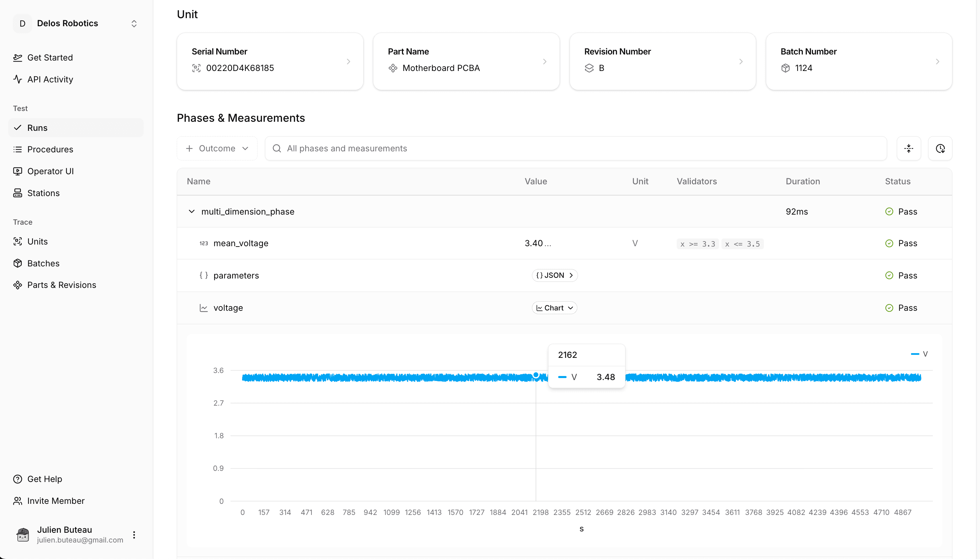Click the Invite Member link
The height and width of the screenshot is (559, 980).
pyautogui.click(x=56, y=500)
